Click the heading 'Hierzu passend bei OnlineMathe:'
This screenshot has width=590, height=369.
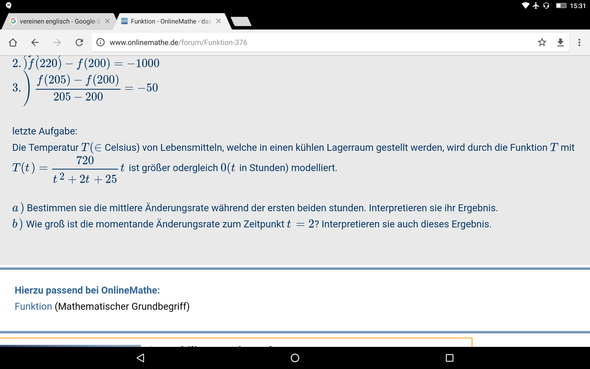click(87, 290)
